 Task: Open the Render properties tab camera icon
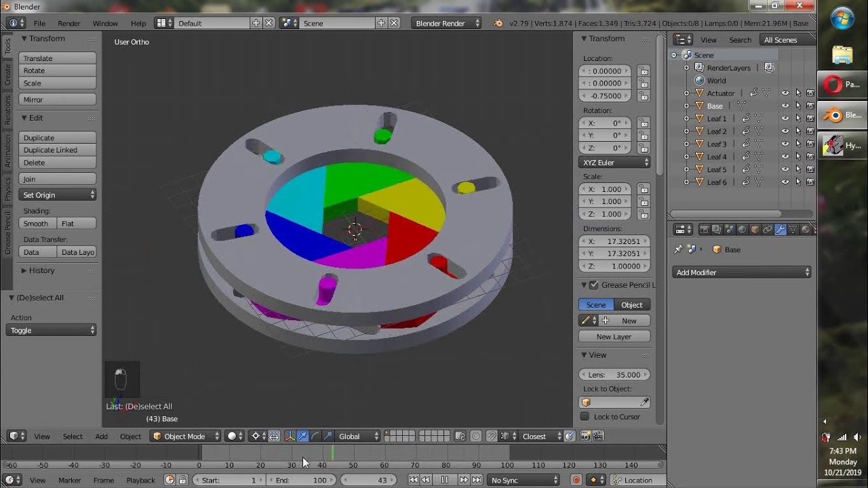point(705,229)
